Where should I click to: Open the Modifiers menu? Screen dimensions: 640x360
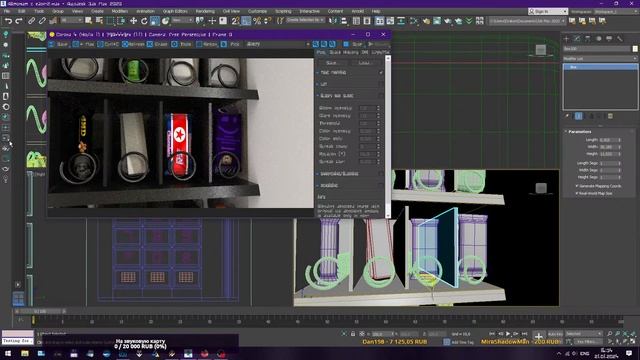click(120, 11)
